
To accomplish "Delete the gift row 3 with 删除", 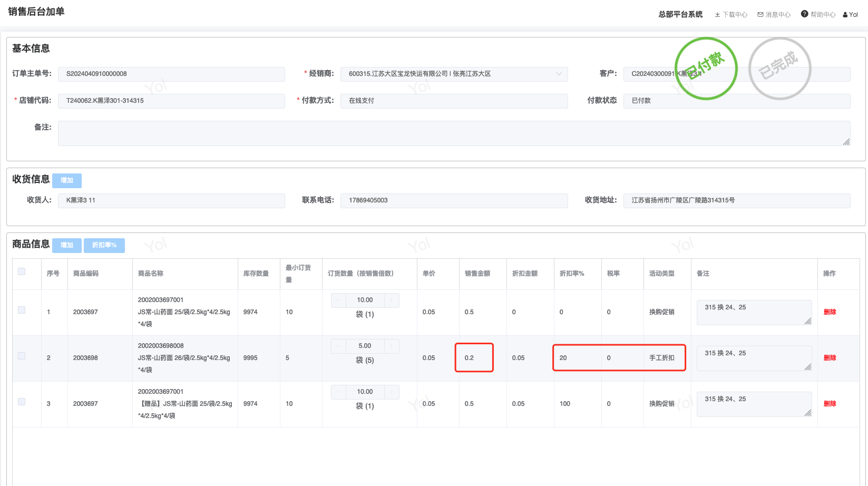I will (x=830, y=404).
